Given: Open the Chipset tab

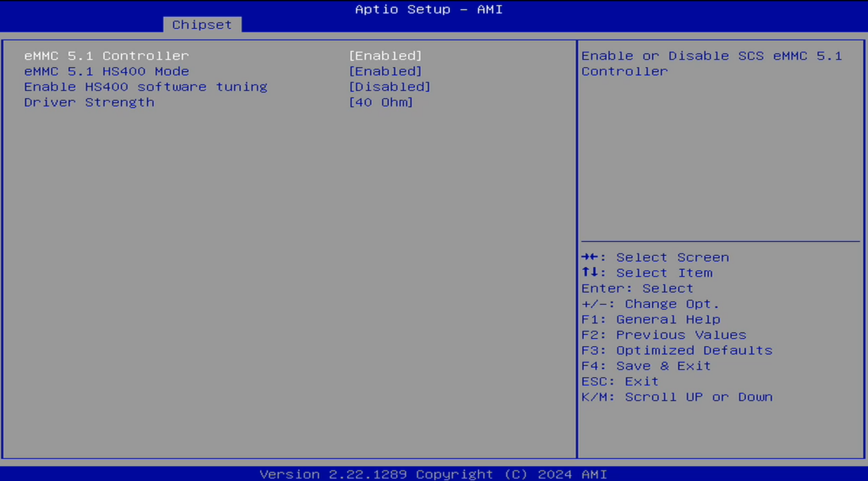Looking at the screenshot, I should (202, 25).
